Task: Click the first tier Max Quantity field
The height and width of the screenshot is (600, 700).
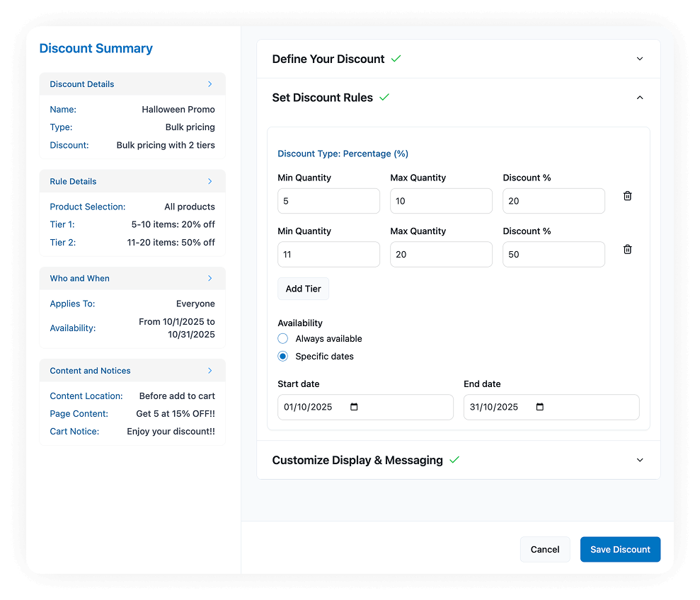Action: pos(441,201)
